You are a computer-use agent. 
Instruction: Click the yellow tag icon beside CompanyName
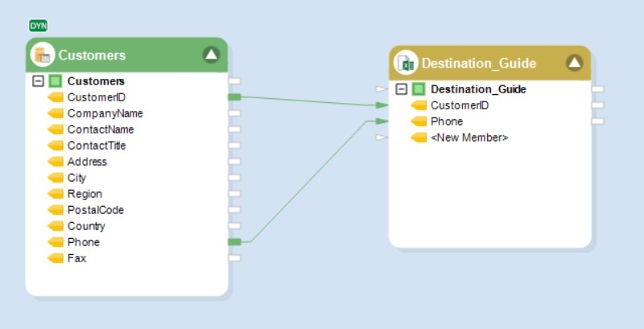(56, 113)
